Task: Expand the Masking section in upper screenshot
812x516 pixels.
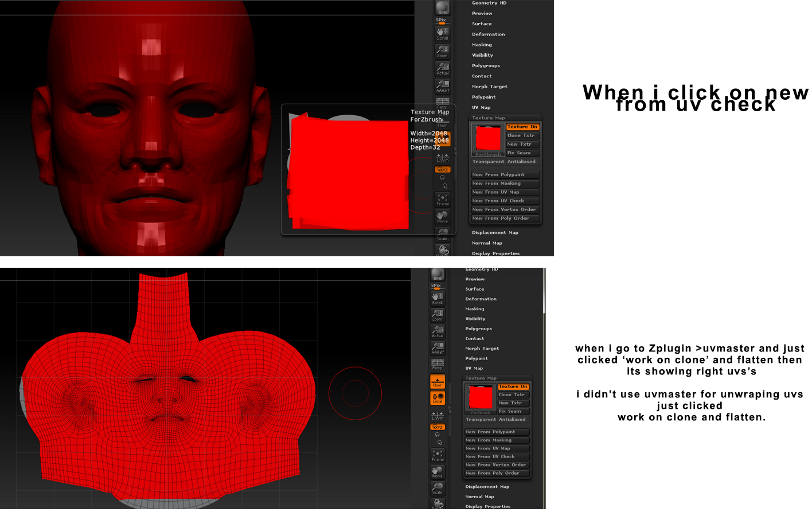Action: coord(482,45)
